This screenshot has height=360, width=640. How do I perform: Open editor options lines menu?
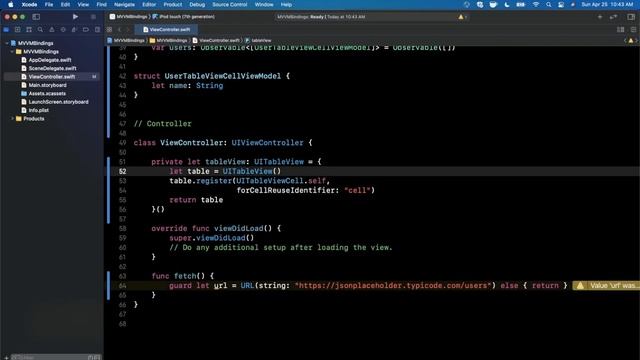[620, 30]
